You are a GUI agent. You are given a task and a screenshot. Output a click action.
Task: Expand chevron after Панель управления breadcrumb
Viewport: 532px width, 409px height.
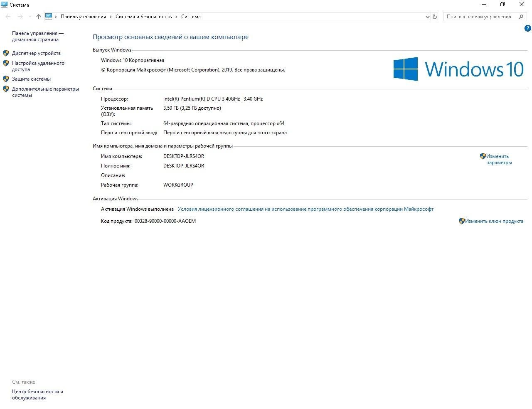pyautogui.click(x=111, y=17)
